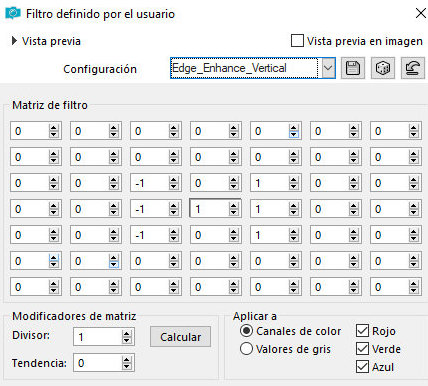Select the Canales de color radio option
428x386 pixels.
(x=246, y=331)
